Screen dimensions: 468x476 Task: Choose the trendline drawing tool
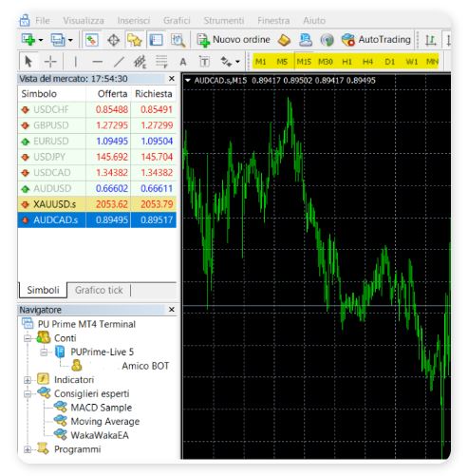pos(119,62)
